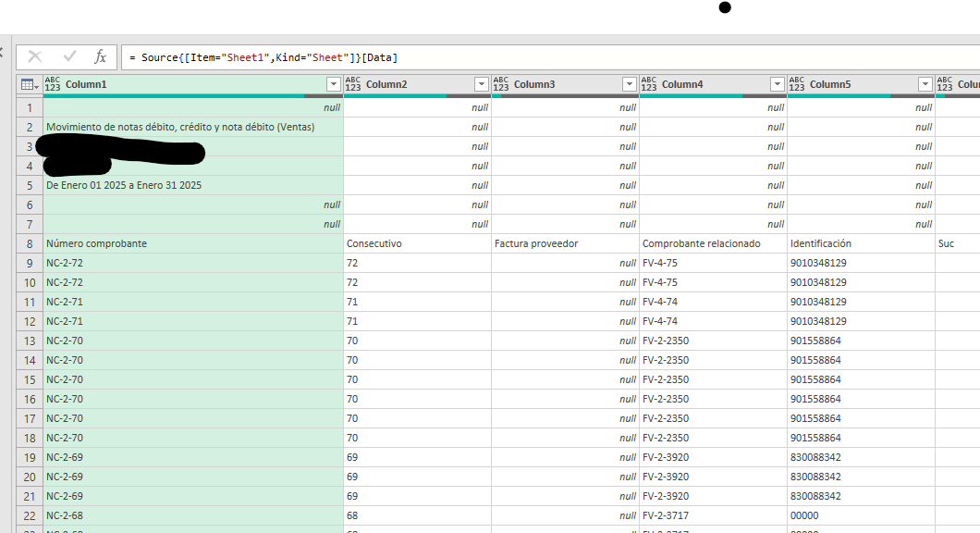
Task: Select row number 8 in the grid
Action: tap(30, 243)
